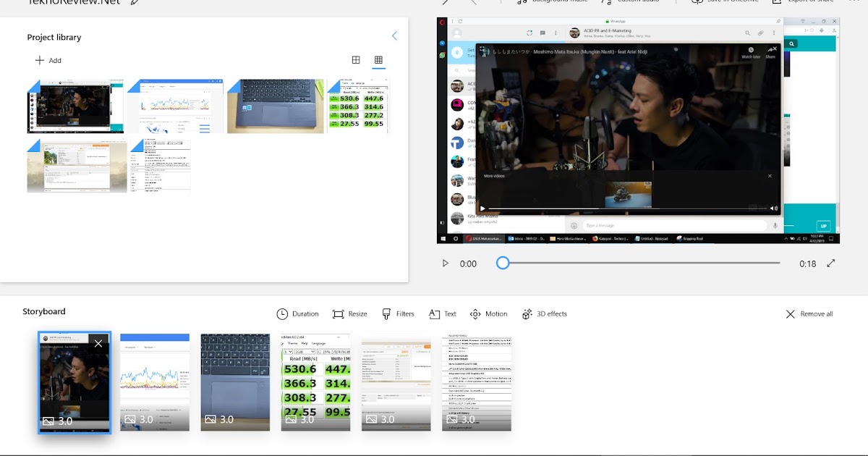Select the disk benchmark image in Project library
This screenshot has height=456, width=868.
pyautogui.click(x=358, y=106)
